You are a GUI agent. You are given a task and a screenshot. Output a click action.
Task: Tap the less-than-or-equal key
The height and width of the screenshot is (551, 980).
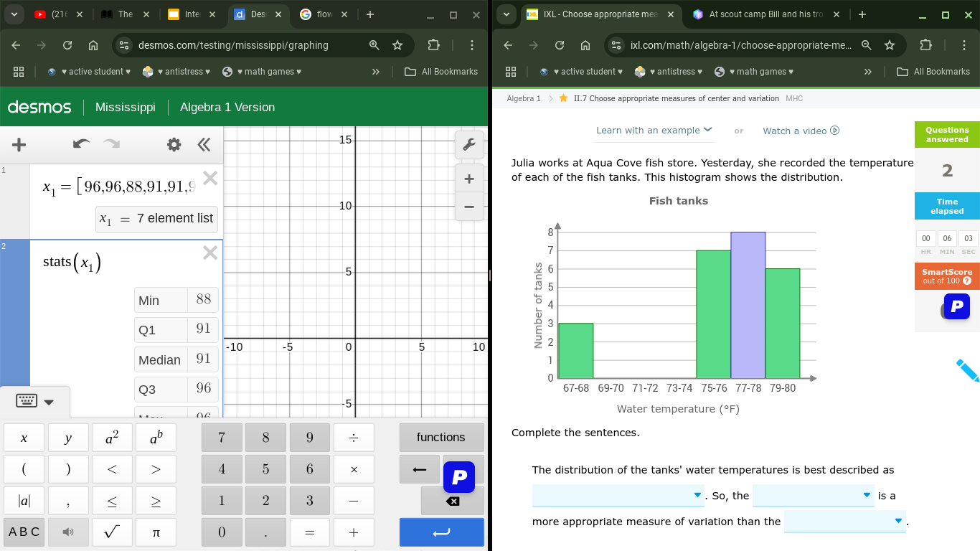[112, 501]
